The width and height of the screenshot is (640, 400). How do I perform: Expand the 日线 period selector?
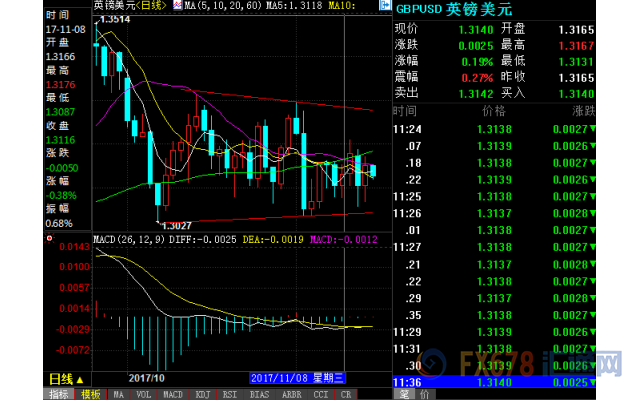pyautogui.click(x=68, y=379)
